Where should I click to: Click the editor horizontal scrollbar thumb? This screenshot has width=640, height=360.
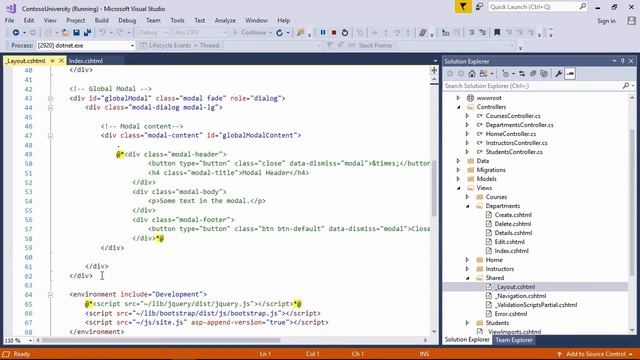[161, 340]
